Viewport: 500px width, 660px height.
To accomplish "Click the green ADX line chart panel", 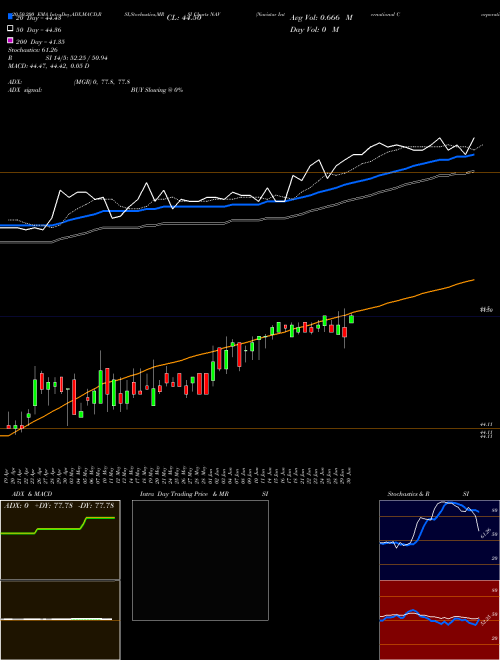I will (60, 540).
